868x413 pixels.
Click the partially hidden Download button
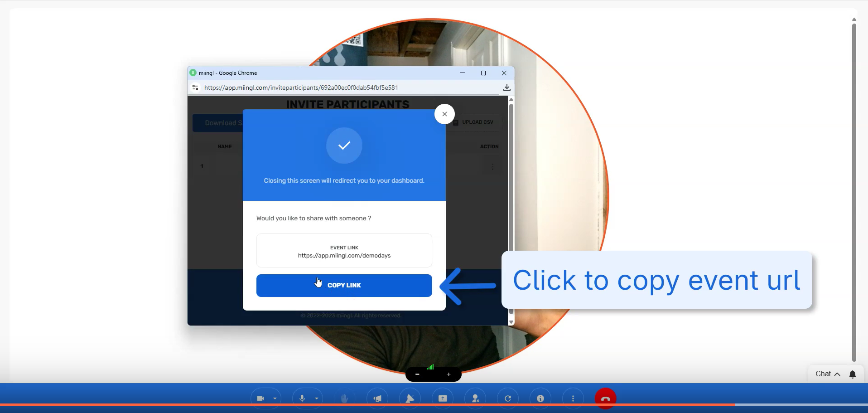[218, 123]
